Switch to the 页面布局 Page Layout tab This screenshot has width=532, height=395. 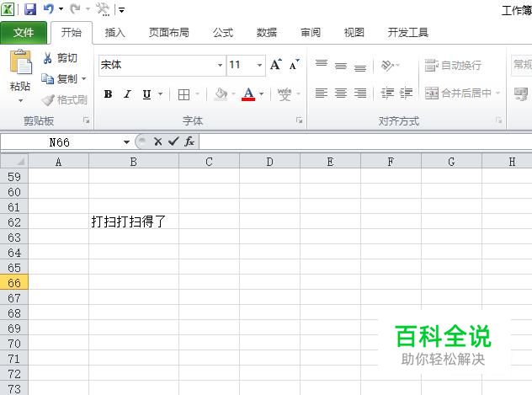[x=169, y=33]
